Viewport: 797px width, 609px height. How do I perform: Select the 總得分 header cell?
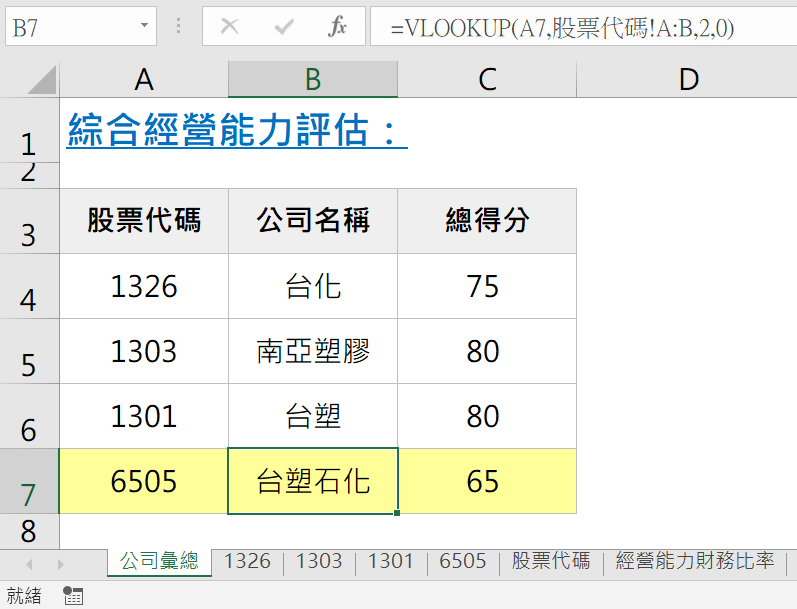[x=487, y=221]
